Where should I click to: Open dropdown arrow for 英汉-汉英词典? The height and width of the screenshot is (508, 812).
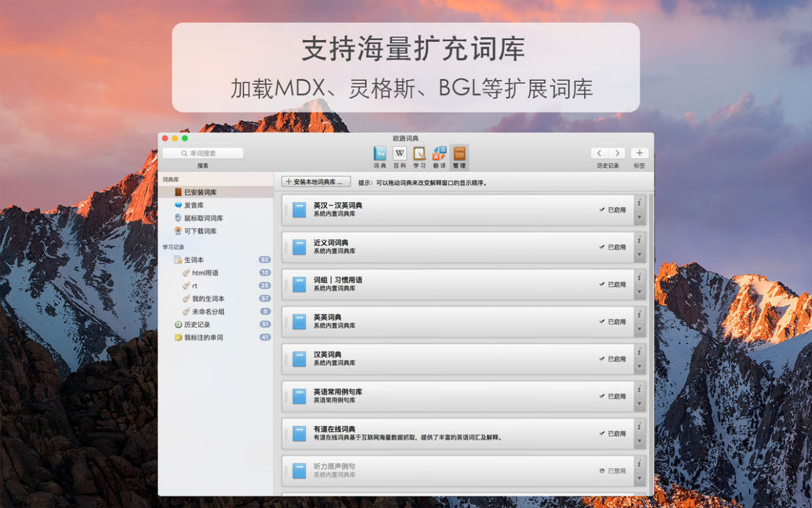tap(640, 218)
